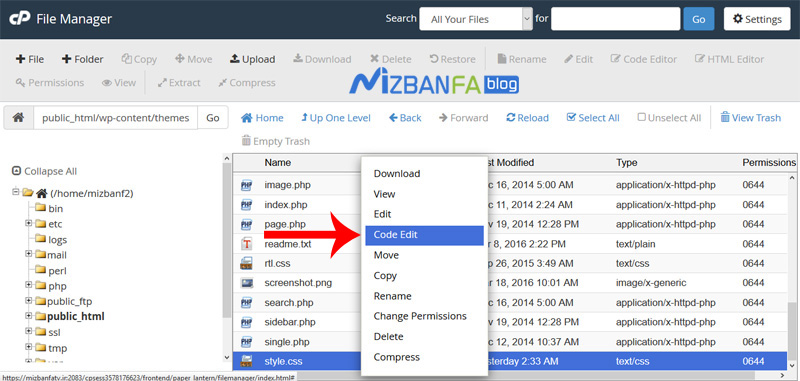
Task: Collapse the /home/mizbanf2 root node
Action: click(16, 192)
